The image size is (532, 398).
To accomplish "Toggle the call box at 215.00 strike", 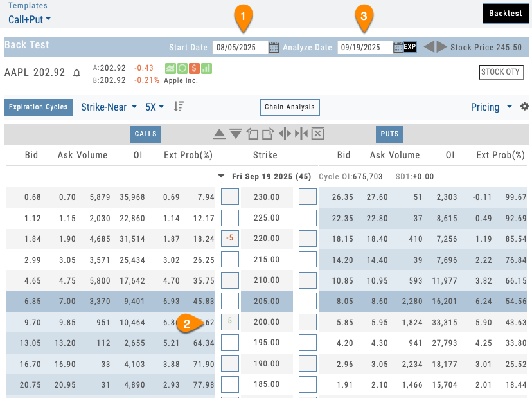I will pyautogui.click(x=230, y=259).
